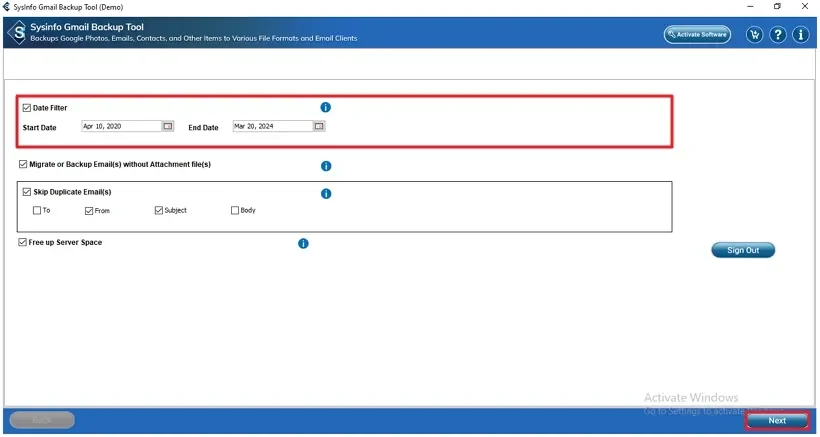Image resolution: width=820 pixels, height=437 pixels.
Task: Check the Body duplicate criterion
Action: click(235, 210)
